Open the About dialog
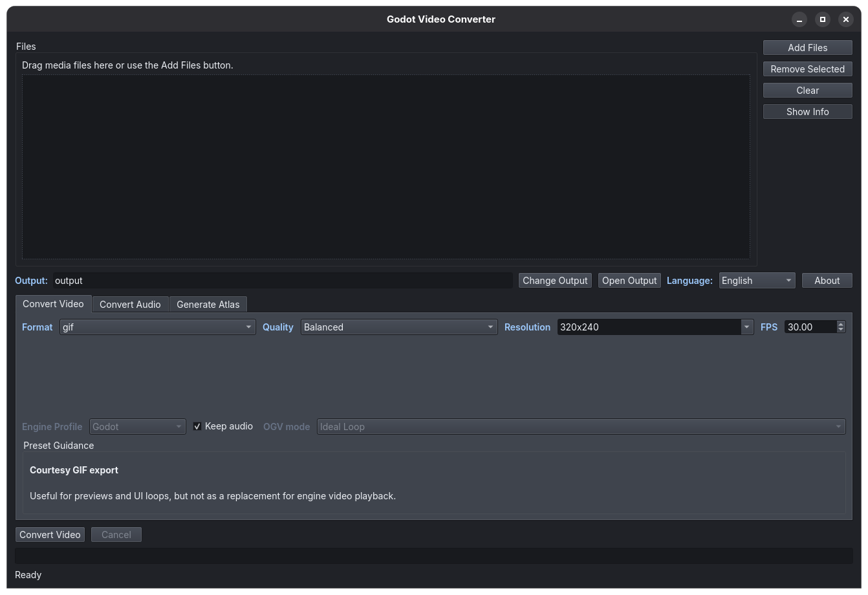 click(827, 281)
